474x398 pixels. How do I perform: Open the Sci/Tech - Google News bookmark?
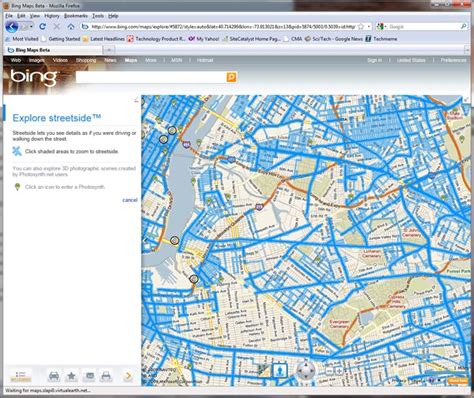click(x=334, y=39)
